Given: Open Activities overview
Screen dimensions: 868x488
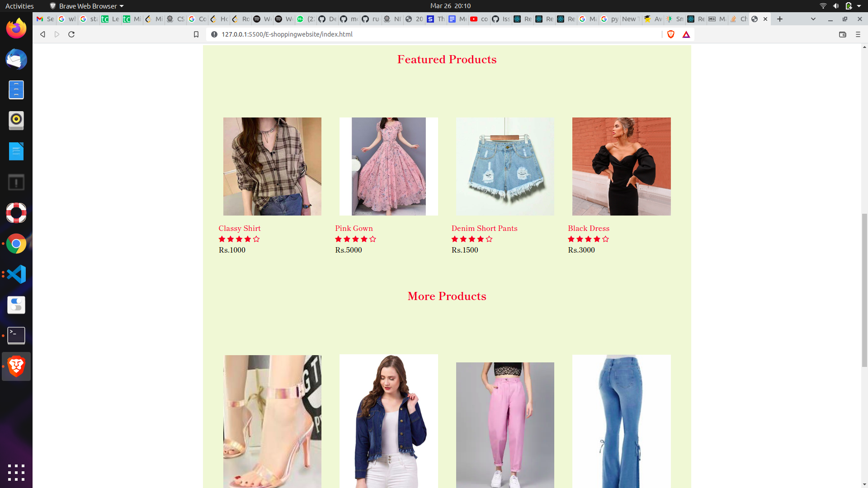Looking at the screenshot, I should click(19, 6).
